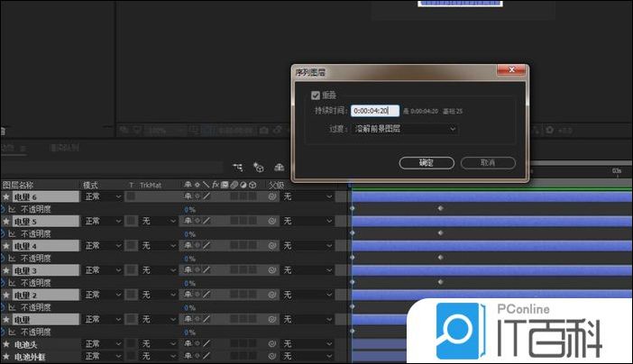Open blend mode dropdown for 电量 6

(x=103, y=196)
